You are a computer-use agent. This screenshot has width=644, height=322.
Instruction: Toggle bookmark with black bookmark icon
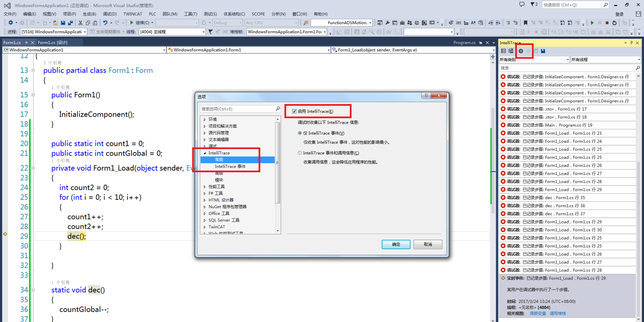tap(525, 23)
